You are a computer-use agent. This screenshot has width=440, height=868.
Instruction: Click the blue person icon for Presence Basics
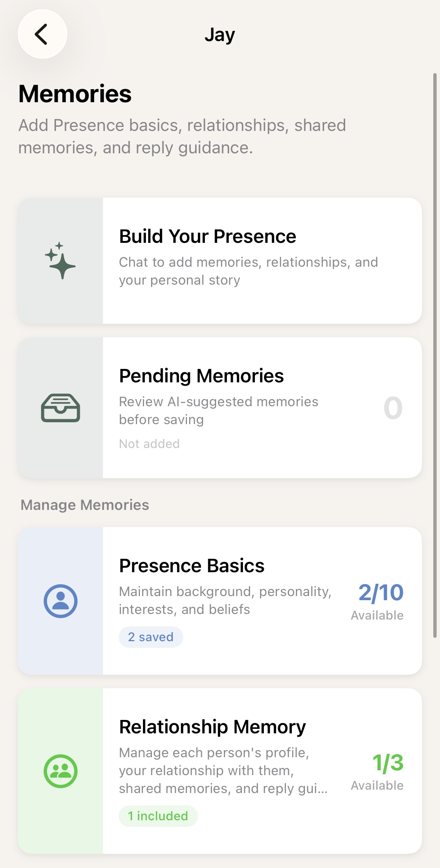[60, 601]
